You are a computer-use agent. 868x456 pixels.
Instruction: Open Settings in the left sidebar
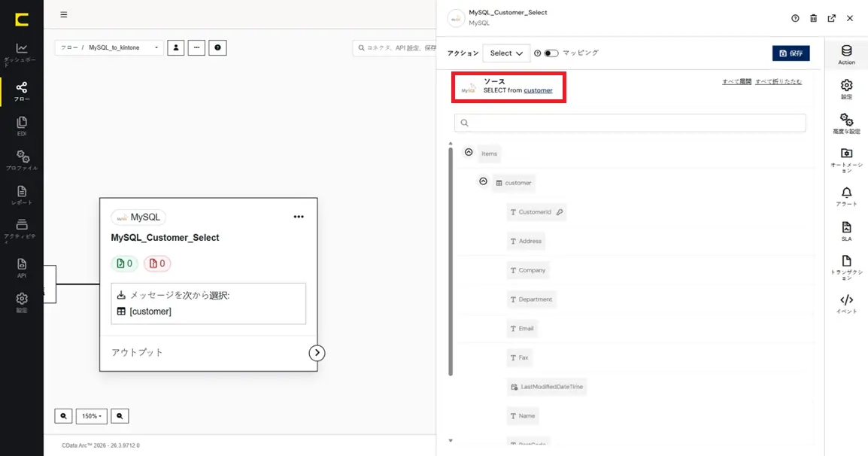pos(22,302)
